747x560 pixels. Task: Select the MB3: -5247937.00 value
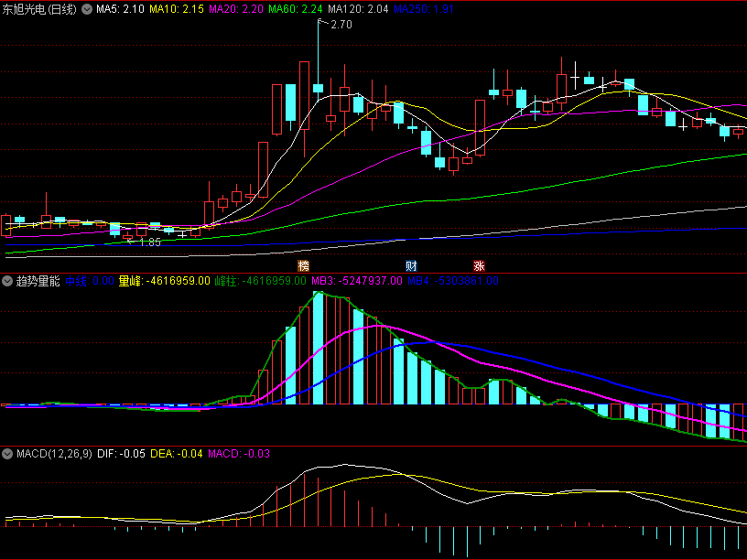point(357,281)
